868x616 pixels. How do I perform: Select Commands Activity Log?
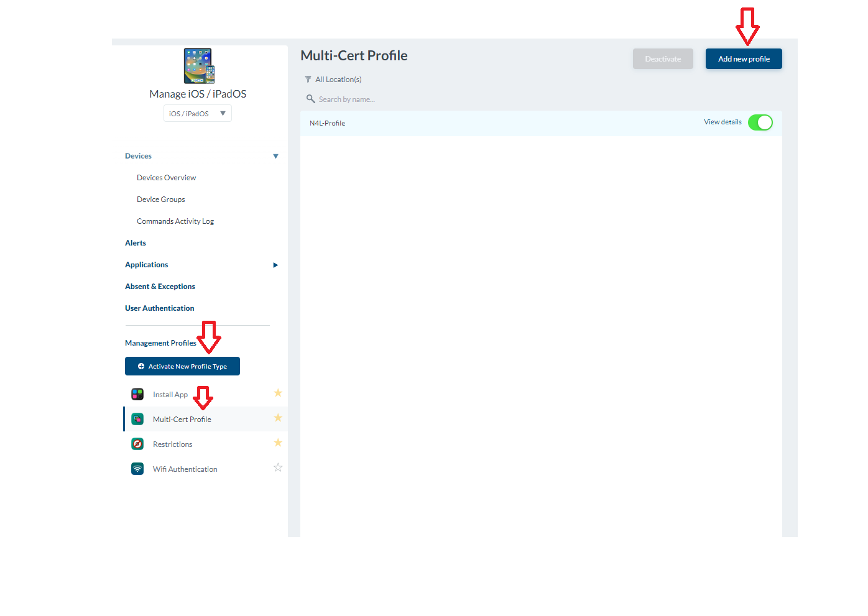coord(175,221)
